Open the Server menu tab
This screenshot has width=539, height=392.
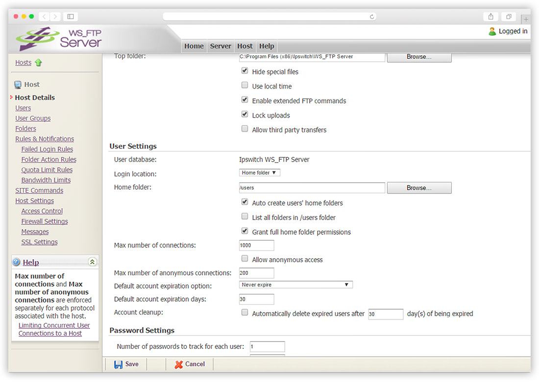pos(220,46)
